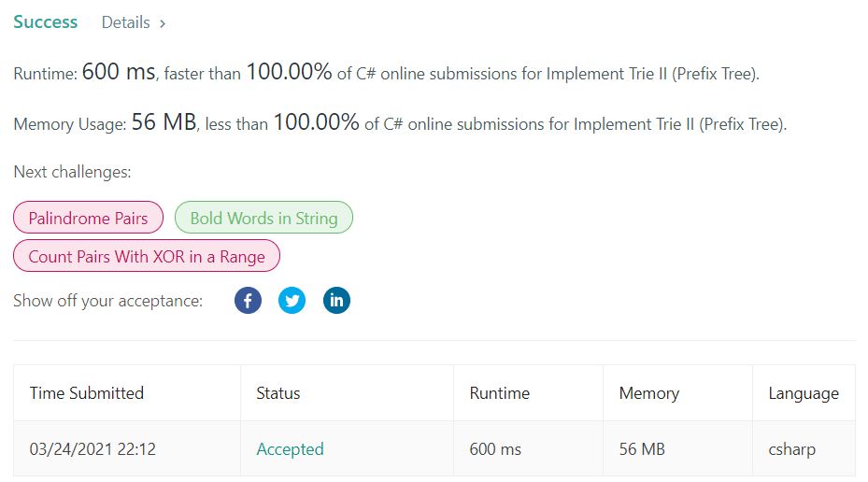Click the 56 MB cell in the table row
Image resolution: width=868 pixels, height=482 pixels.
[642, 449]
